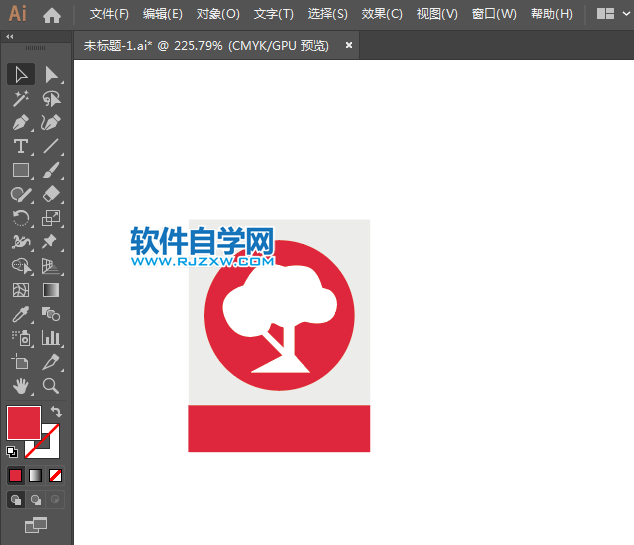Screen dimensions: 634x545
Task: Pick the Mesh tool
Action: [21, 290]
